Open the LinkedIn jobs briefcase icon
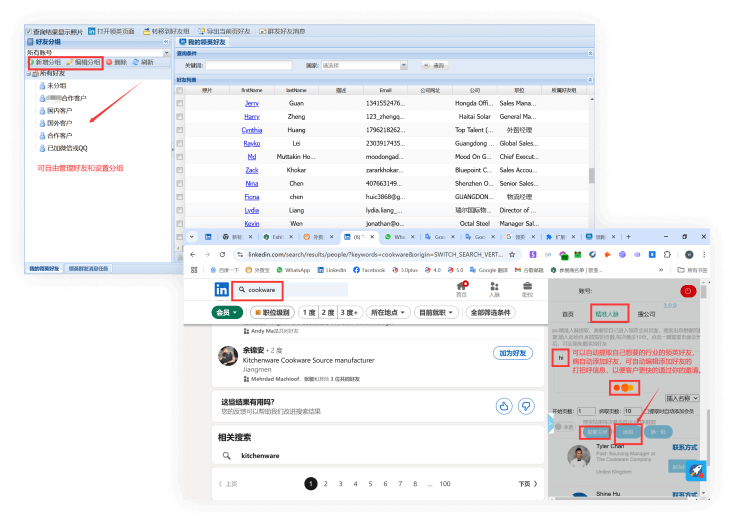The height and width of the screenshot is (524, 734). [527, 286]
